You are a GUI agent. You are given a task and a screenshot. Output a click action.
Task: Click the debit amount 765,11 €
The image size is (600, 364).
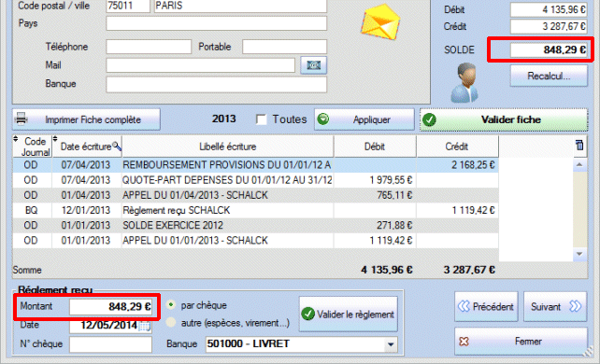[394, 195]
